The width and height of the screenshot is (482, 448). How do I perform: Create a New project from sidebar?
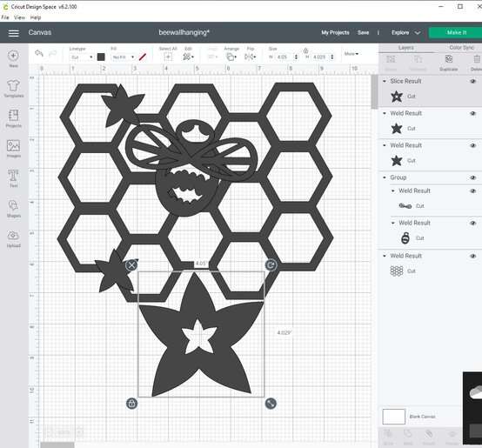tap(13, 59)
